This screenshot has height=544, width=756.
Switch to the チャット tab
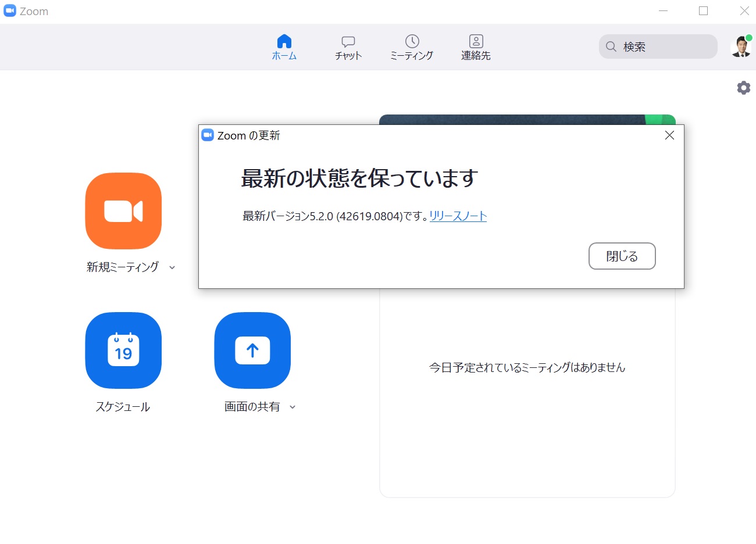coord(348,48)
